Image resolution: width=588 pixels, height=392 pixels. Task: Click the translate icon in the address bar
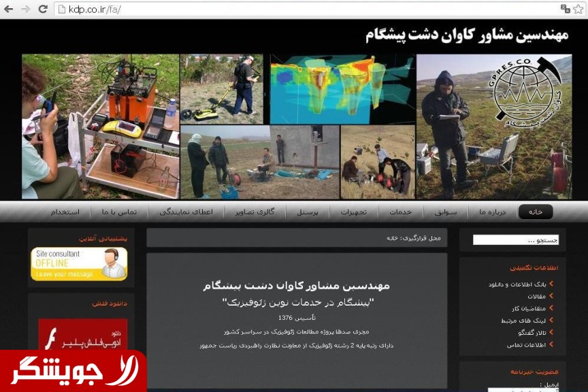click(565, 9)
